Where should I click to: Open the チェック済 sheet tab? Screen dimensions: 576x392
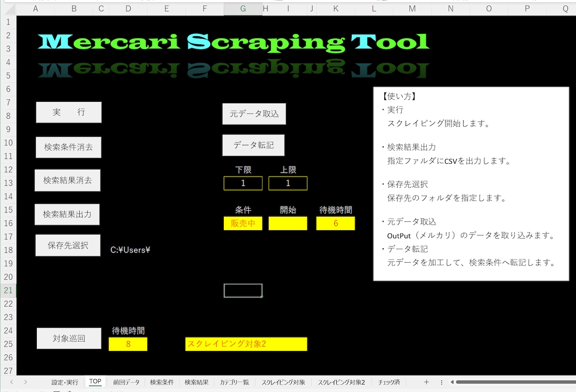(x=389, y=382)
